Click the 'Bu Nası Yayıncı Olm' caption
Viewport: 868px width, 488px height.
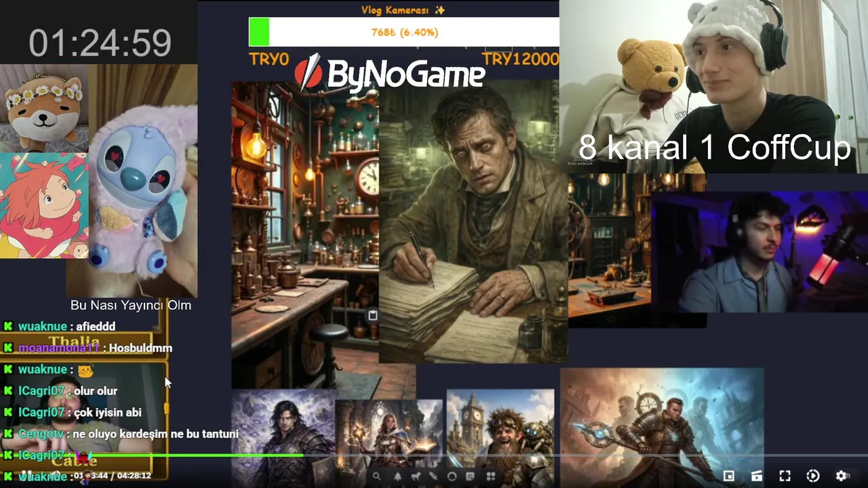pyautogui.click(x=131, y=305)
